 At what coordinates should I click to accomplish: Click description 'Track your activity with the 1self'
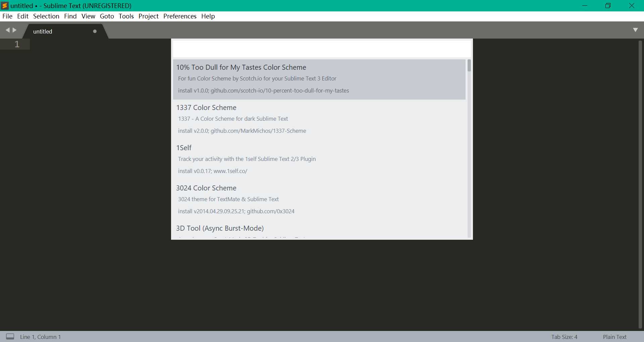pos(247,159)
